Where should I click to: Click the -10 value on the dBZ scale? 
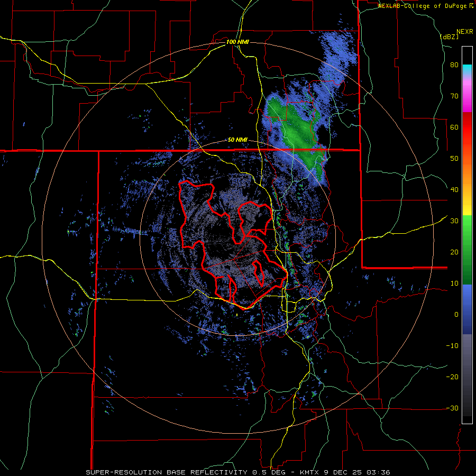point(452,346)
